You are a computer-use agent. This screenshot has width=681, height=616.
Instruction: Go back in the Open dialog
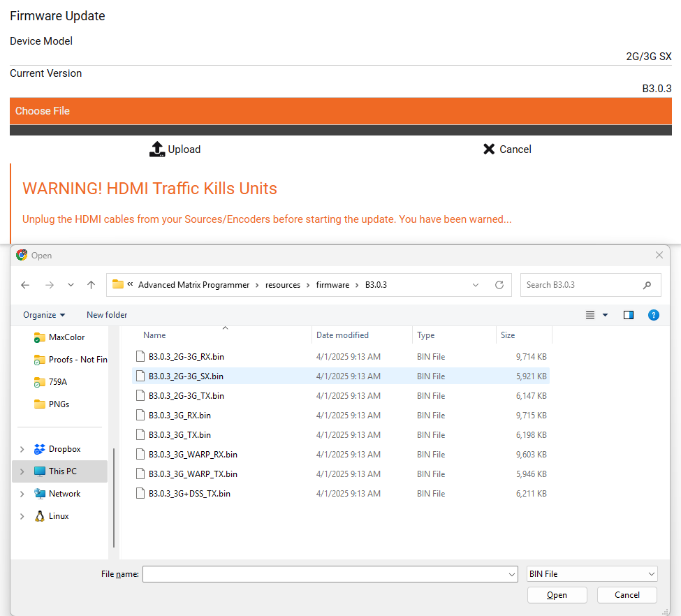point(25,285)
